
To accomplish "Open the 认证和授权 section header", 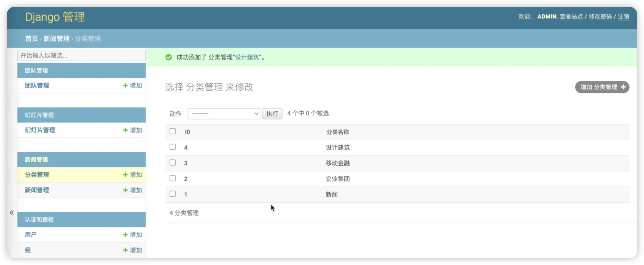I will tap(39, 219).
